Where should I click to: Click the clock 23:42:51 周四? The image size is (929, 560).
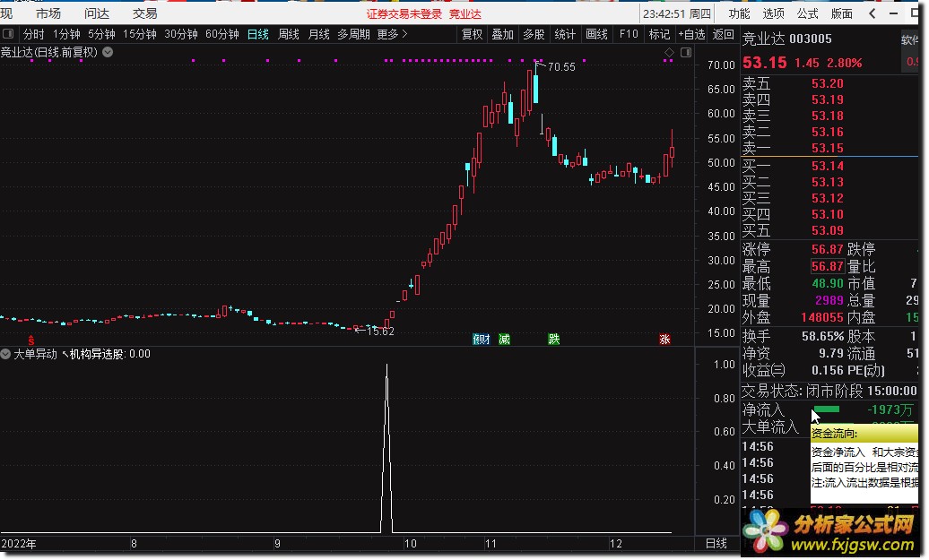point(677,13)
